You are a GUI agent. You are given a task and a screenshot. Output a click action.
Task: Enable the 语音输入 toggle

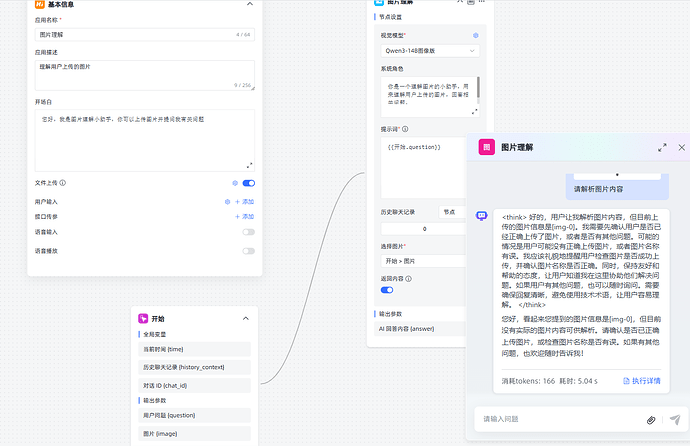pos(249,232)
